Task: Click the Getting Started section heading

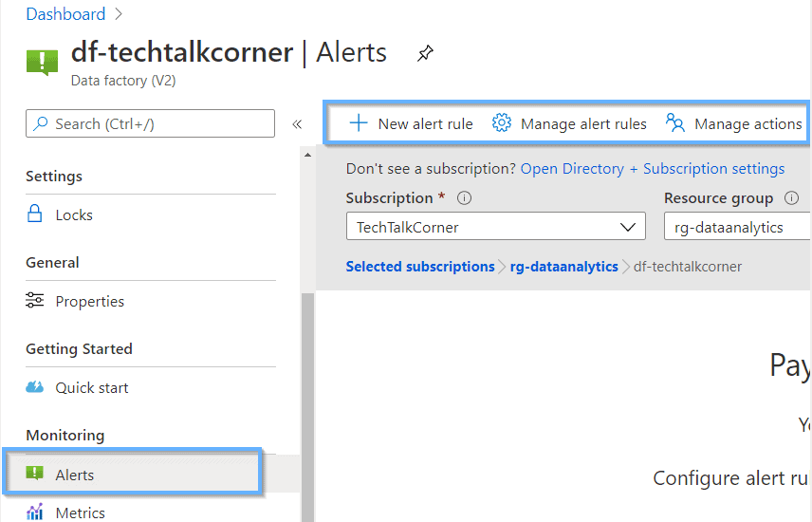Action: [x=80, y=349]
